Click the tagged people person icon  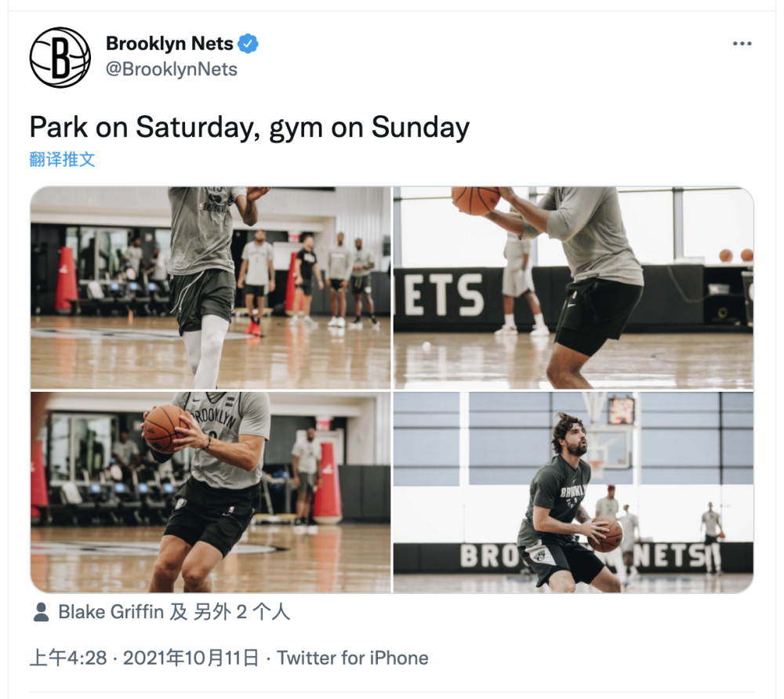click(x=41, y=612)
